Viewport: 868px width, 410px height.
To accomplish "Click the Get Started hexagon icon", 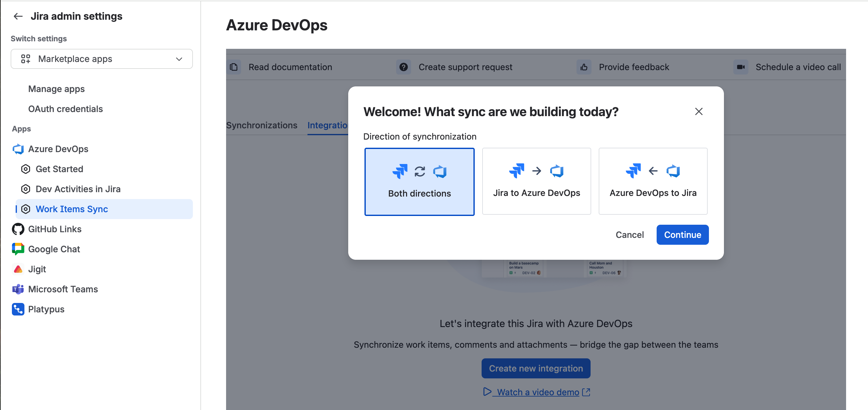I will 26,169.
